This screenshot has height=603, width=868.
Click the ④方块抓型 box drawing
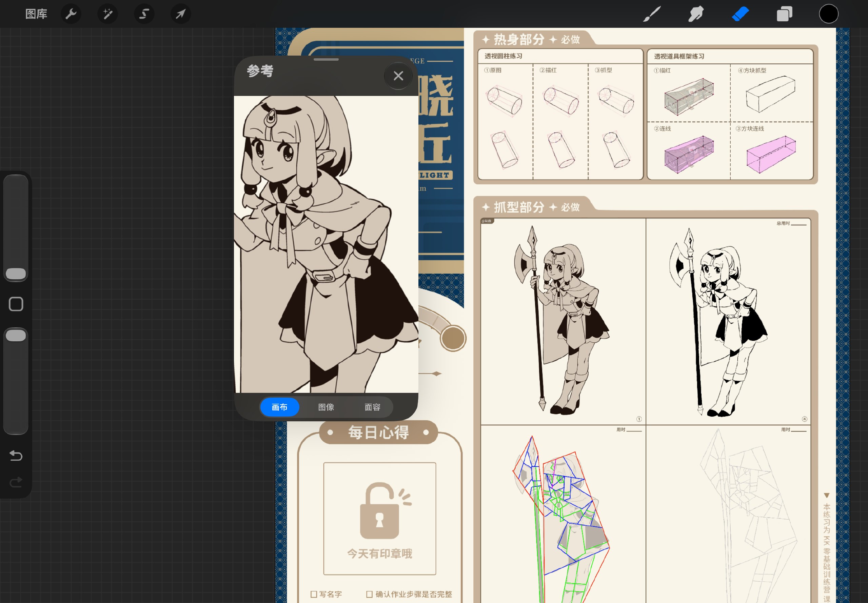(x=770, y=94)
